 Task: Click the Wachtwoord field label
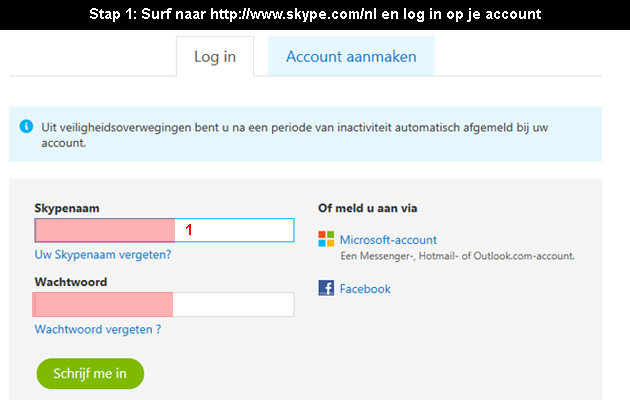click(71, 282)
